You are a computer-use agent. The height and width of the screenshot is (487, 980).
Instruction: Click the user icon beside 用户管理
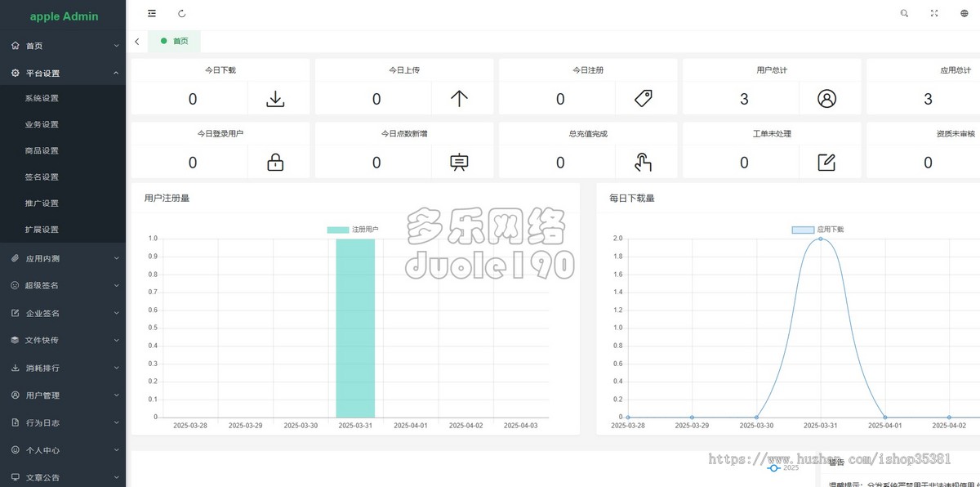pos(16,395)
